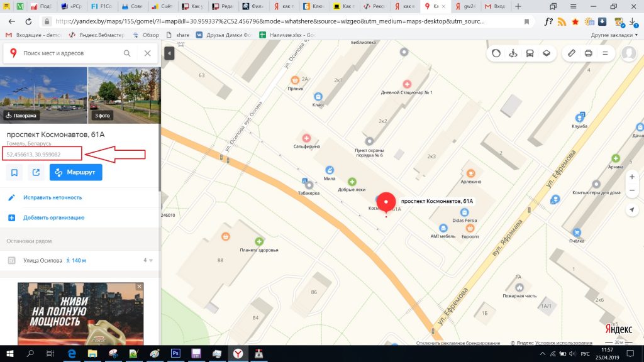Expand the Улица Осипова stop routes
The height and width of the screenshot is (362, 644).
point(148,260)
